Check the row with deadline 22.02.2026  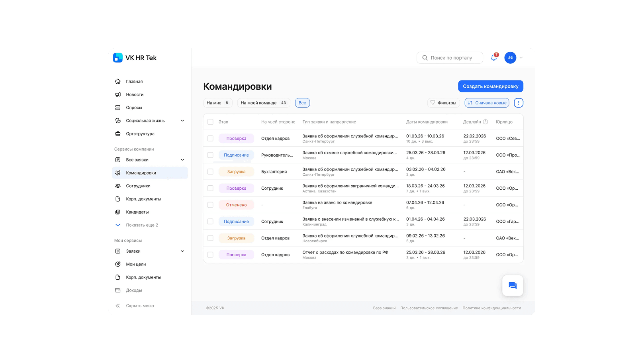click(x=210, y=139)
